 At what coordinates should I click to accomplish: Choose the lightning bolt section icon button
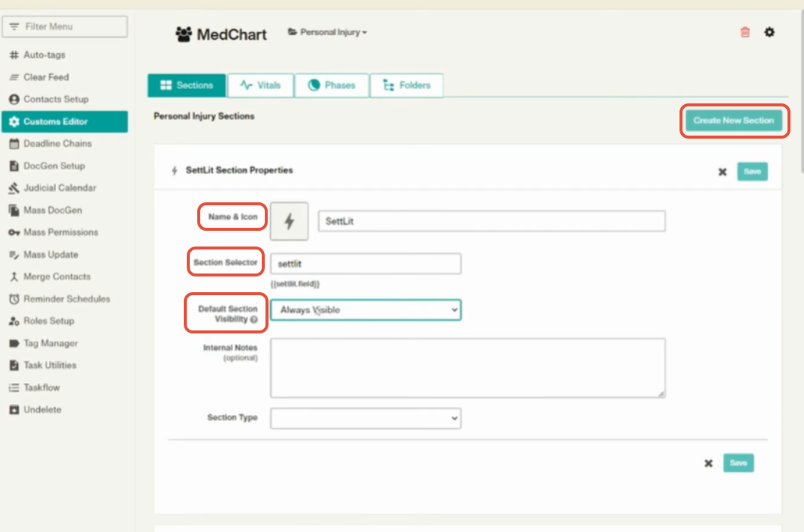pyautogui.click(x=289, y=221)
